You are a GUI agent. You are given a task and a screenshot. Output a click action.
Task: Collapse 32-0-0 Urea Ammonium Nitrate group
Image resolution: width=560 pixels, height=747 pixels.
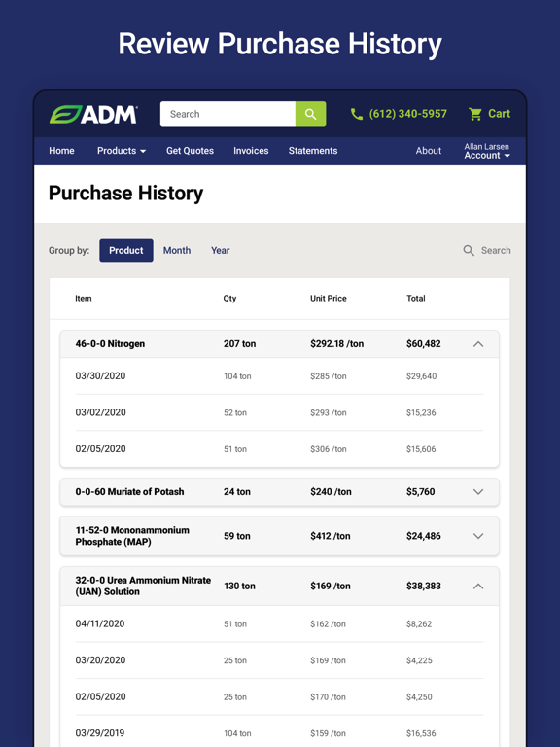[478, 586]
